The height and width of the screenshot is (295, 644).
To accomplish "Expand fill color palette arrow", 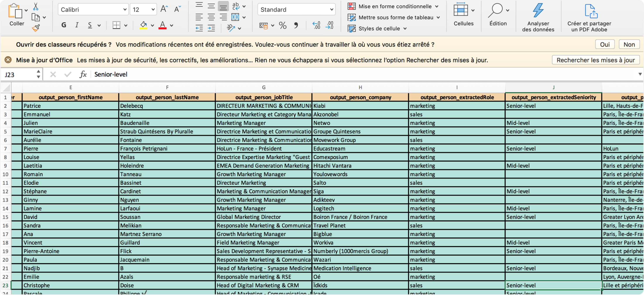I will pos(152,25).
